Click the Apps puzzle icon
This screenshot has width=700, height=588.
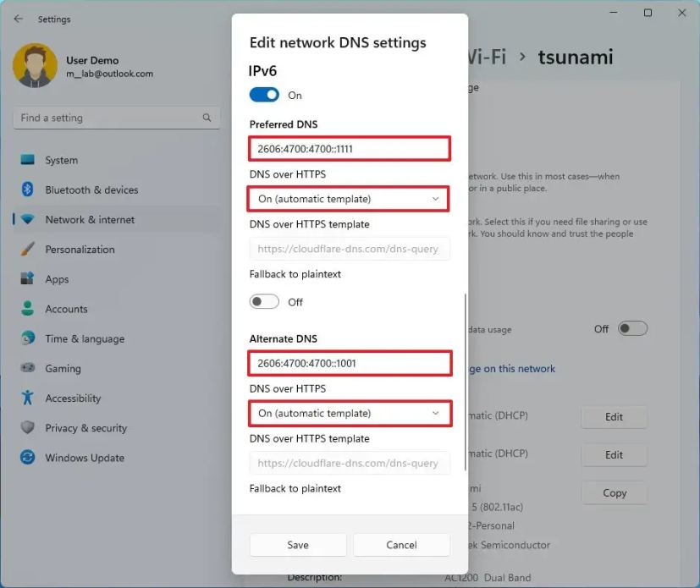[x=28, y=278]
